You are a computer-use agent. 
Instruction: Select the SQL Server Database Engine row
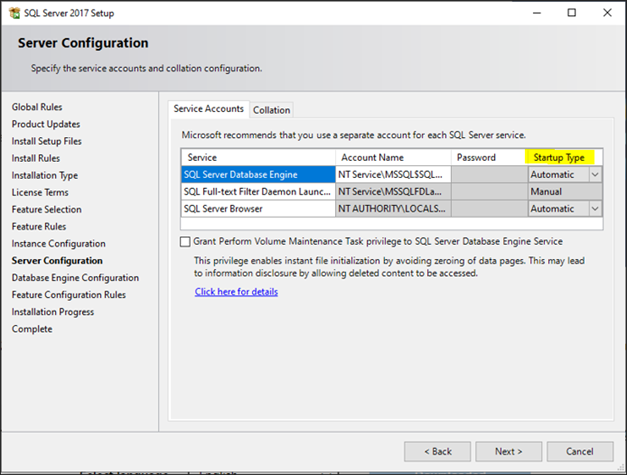(x=257, y=174)
